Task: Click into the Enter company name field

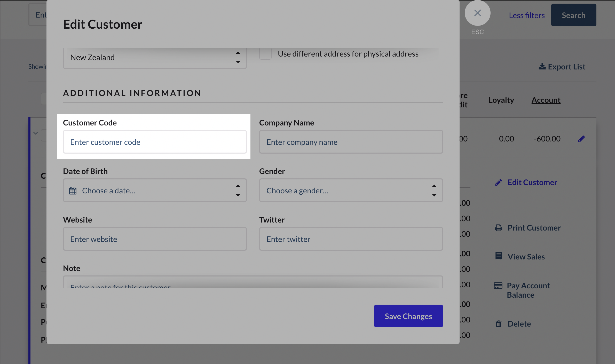Action: (351, 142)
